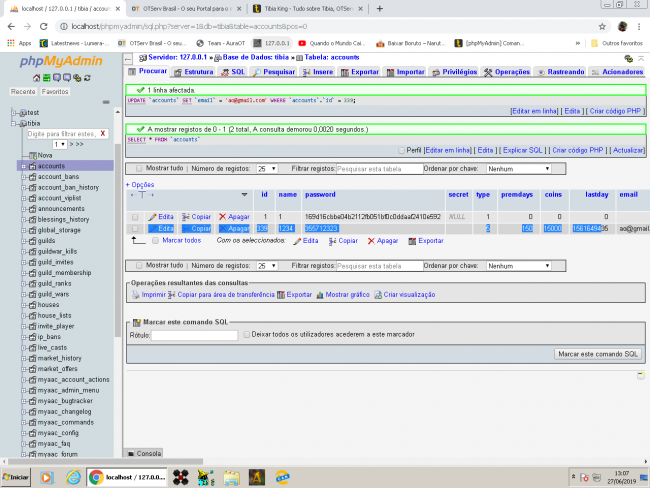Reload the browser page
This screenshot has width=650, height=488.
[44, 27]
